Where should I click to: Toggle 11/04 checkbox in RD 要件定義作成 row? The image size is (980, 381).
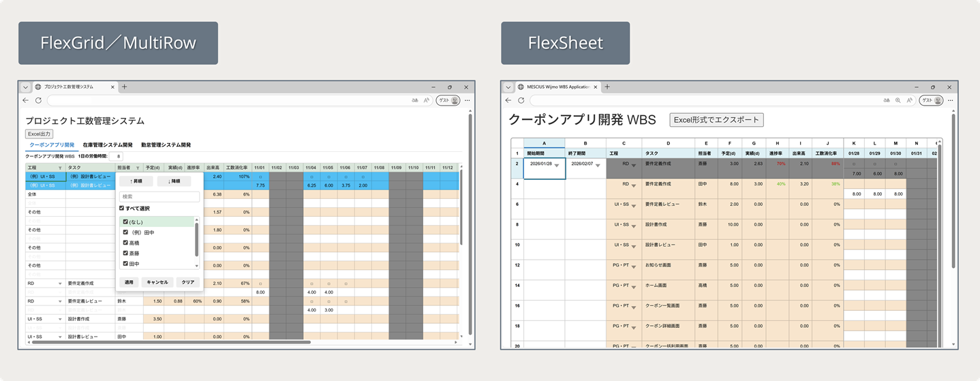click(x=311, y=284)
